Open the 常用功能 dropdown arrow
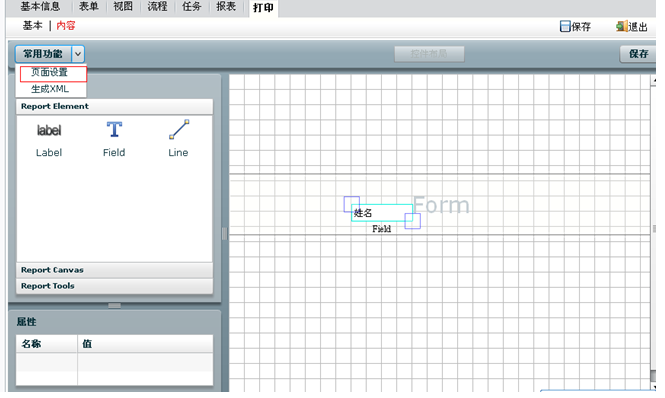The height and width of the screenshot is (398, 665). pyautogui.click(x=78, y=54)
